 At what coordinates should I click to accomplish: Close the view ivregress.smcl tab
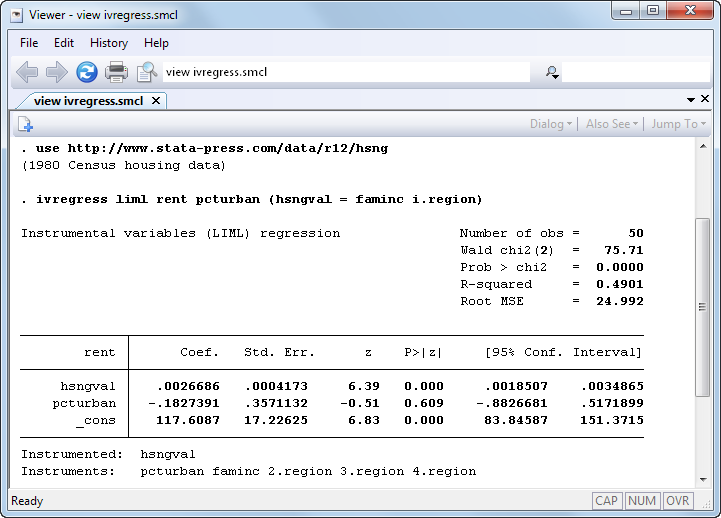coord(156,101)
